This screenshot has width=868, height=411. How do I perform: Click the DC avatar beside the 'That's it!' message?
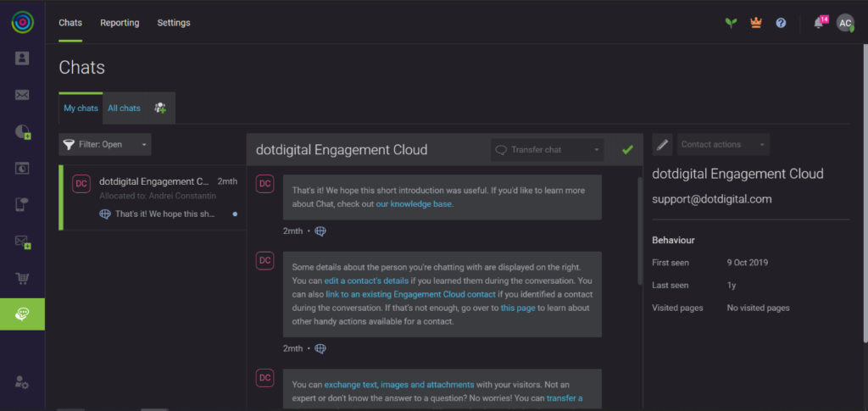pyautogui.click(x=265, y=184)
